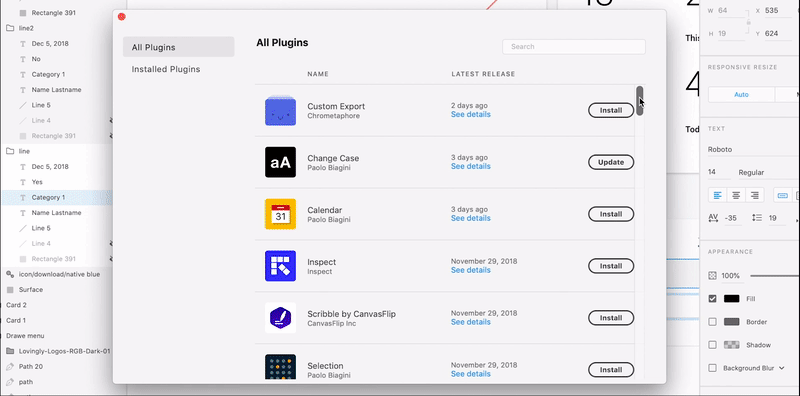Screen dimensions: 800x396
Task: Click the character spacing -35 field
Action: pyautogui.click(x=733, y=218)
